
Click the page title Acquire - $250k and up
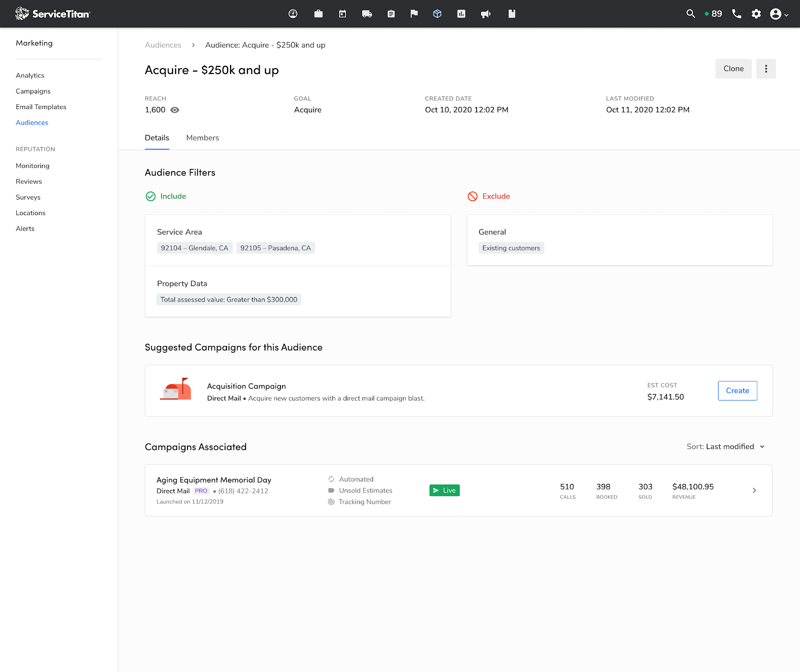pos(212,70)
